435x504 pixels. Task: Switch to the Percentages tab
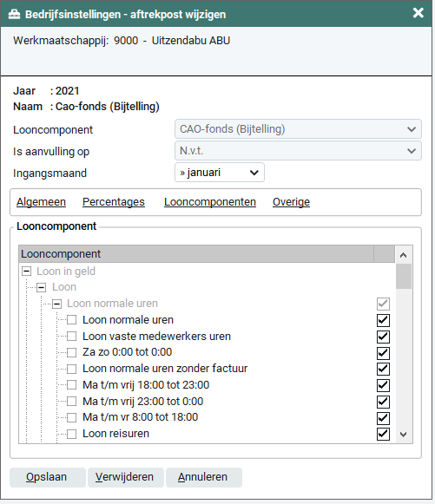click(114, 202)
